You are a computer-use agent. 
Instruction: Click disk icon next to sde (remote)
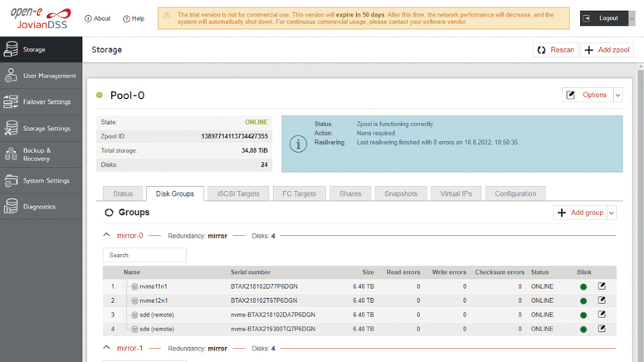click(134, 329)
